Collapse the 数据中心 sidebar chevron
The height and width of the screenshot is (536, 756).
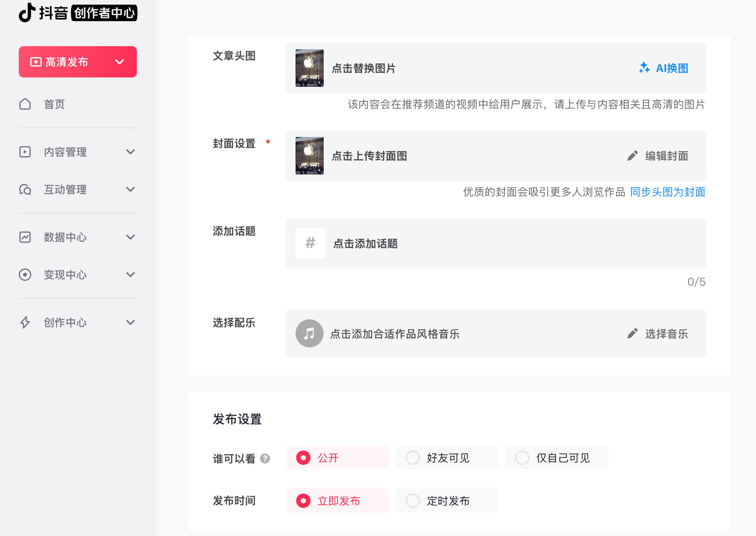click(131, 237)
